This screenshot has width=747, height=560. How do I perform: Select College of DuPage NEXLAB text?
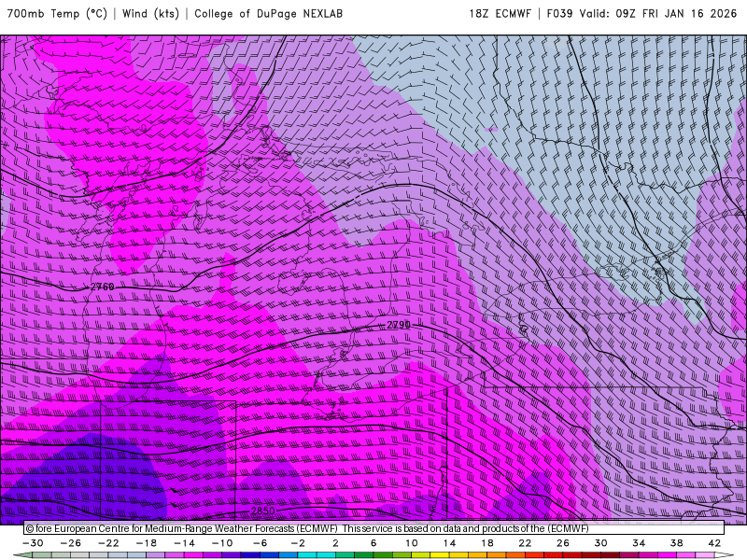[x=268, y=13]
